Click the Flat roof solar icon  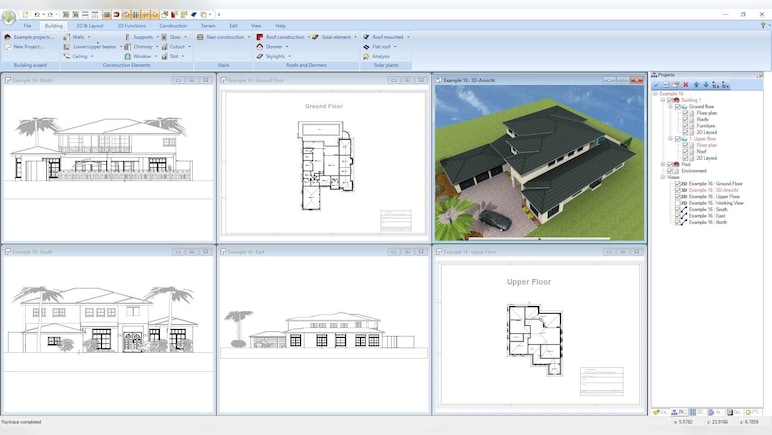[x=366, y=47]
